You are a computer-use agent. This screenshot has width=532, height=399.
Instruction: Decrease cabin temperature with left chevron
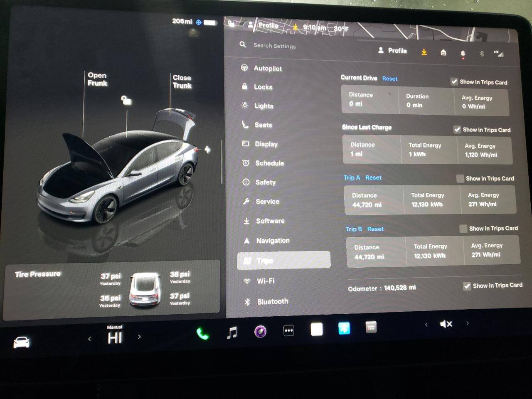click(x=89, y=339)
